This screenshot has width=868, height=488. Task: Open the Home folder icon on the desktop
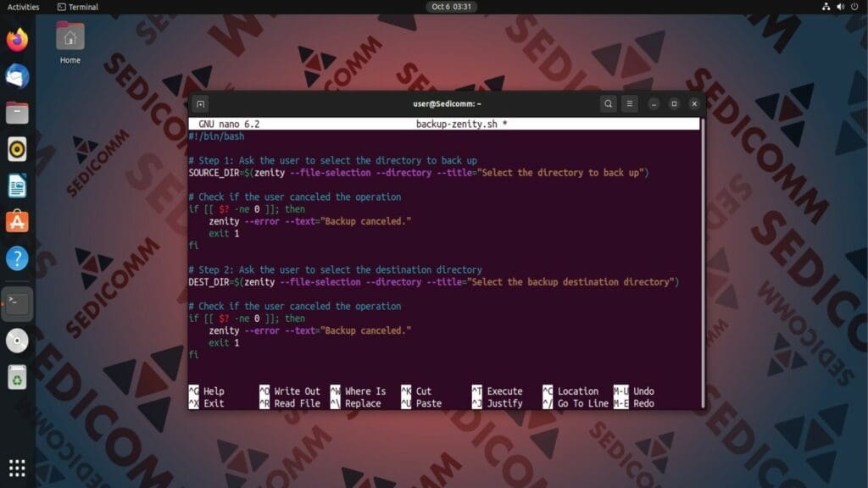click(x=69, y=38)
